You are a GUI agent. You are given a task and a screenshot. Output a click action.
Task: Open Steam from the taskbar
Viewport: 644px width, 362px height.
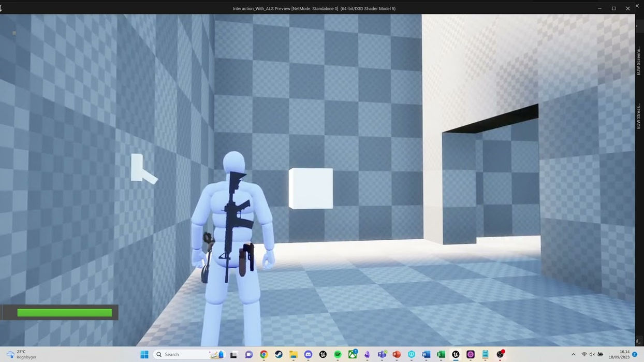tap(279, 355)
